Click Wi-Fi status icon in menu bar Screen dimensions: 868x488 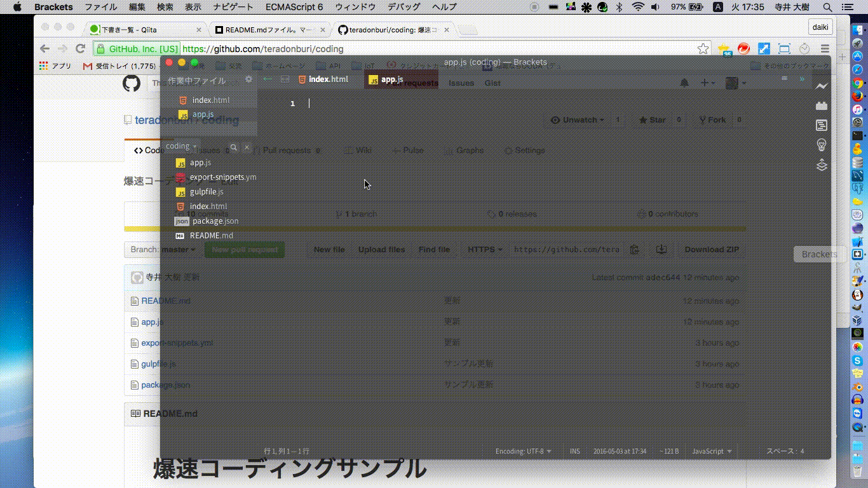tap(638, 7)
